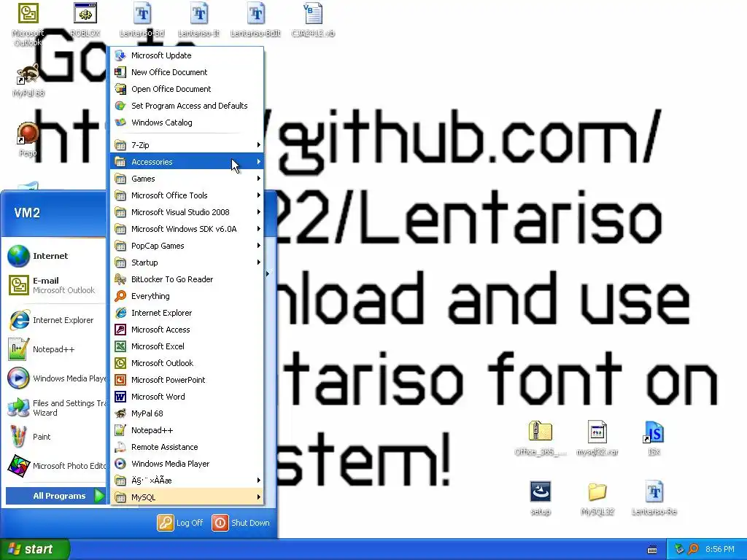Expand the Accessories submenu arrow
Screen dimensions: 747x560
coord(259,161)
